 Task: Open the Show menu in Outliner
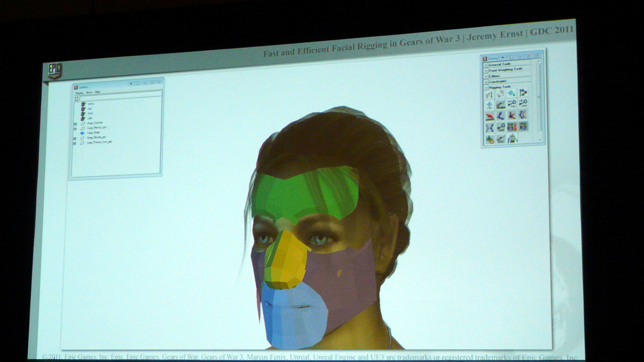tap(89, 93)
